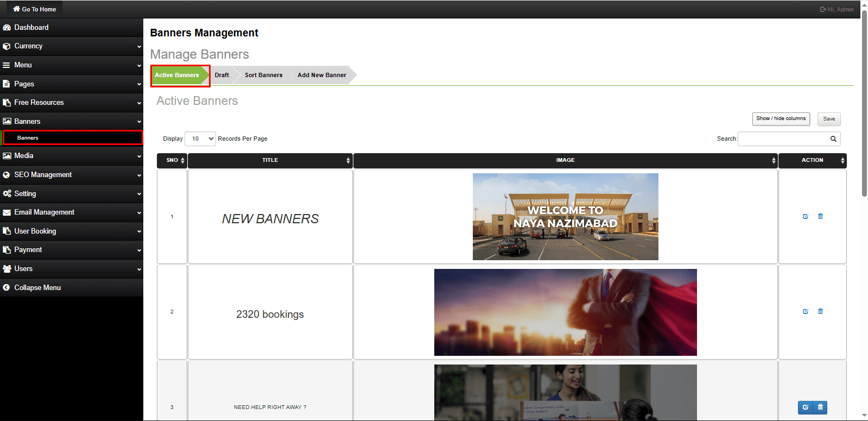The image size is (868, 421).
Task: Open the records per page dropdown
Action: click(200, 139)
